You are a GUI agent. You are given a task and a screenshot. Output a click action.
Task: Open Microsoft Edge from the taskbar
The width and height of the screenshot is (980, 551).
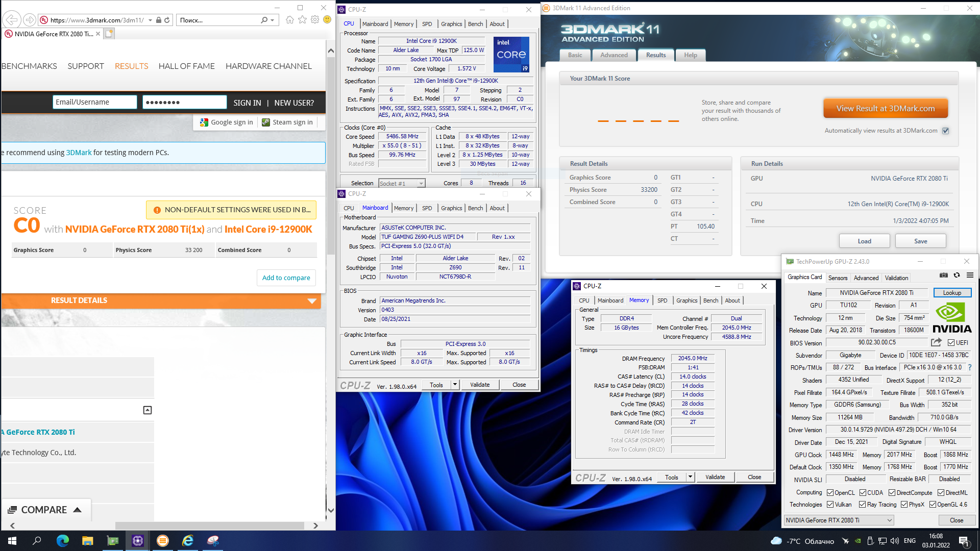click(62, 541)
